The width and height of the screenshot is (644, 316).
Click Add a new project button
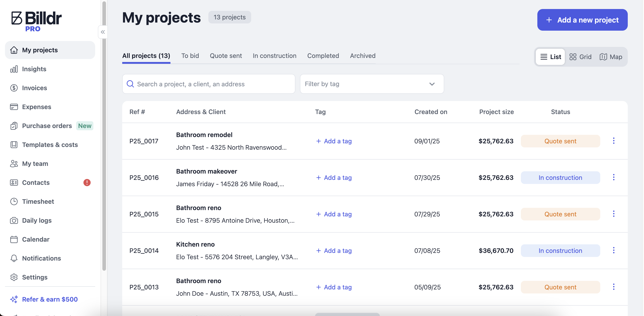[582, 20]
